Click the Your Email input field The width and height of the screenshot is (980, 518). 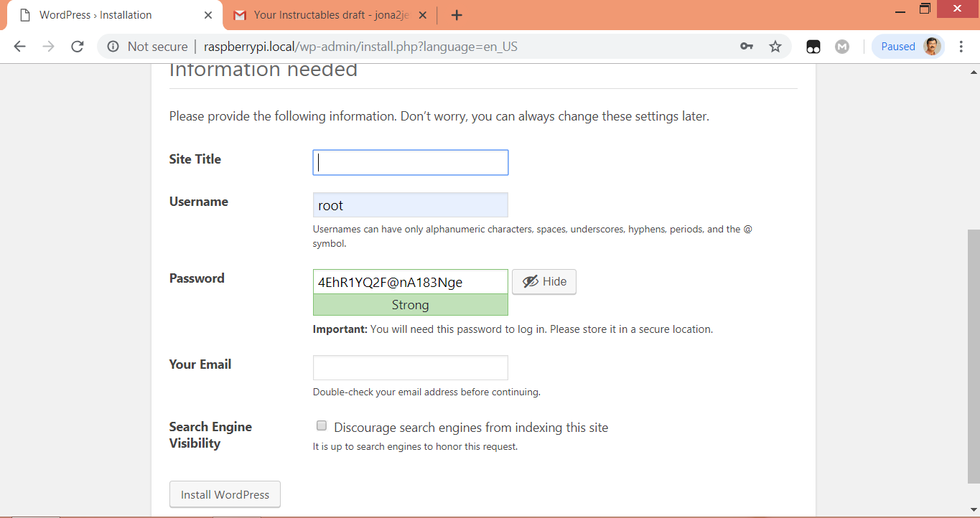coord(411,367)
